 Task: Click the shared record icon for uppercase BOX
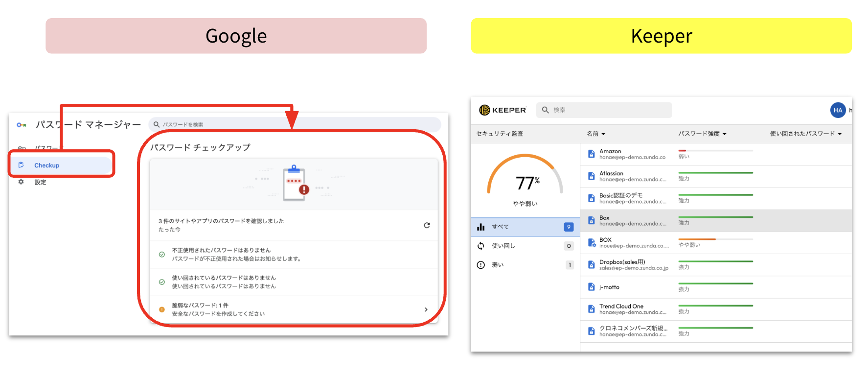click(x=592, y=243)
